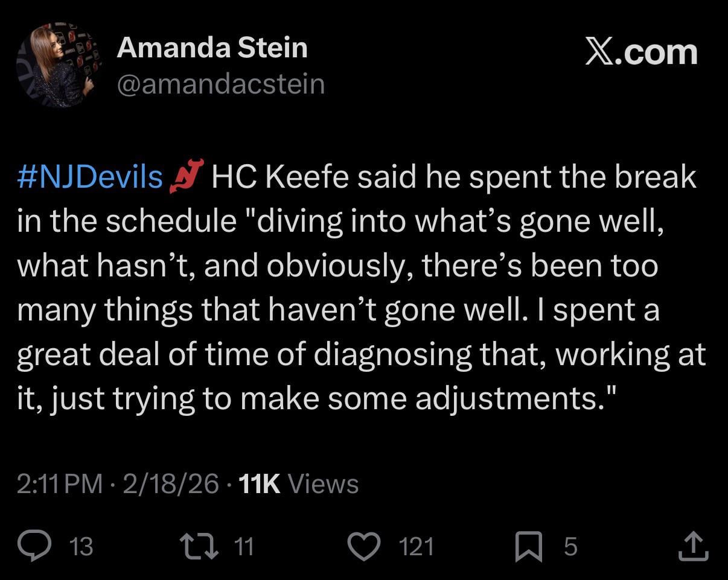
Task: Click the repost count of 11
Action: point(243,547)
